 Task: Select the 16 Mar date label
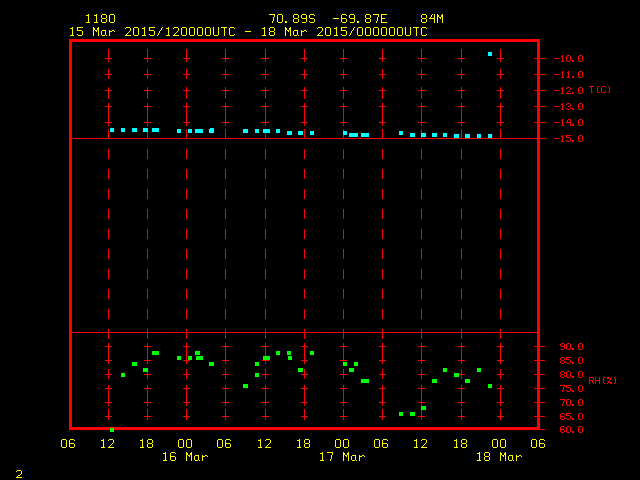point(185,457)
